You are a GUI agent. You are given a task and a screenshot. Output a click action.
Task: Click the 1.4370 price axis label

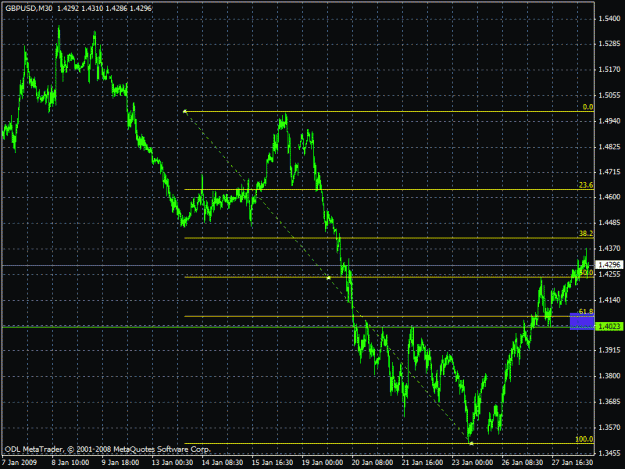point(609,249)
